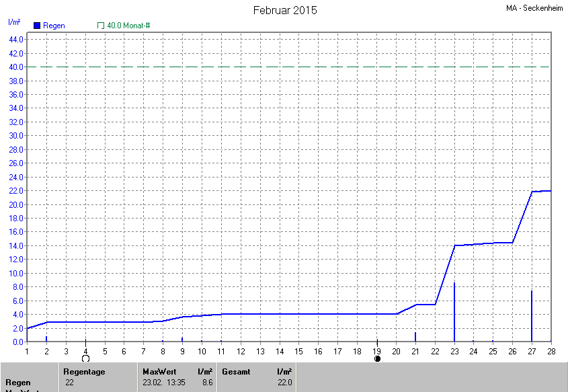The height and width of the screenshot is (392, 568).
Task: Select the rain bar on day 27
Action: pyautogui.click(x=532, y=316)
